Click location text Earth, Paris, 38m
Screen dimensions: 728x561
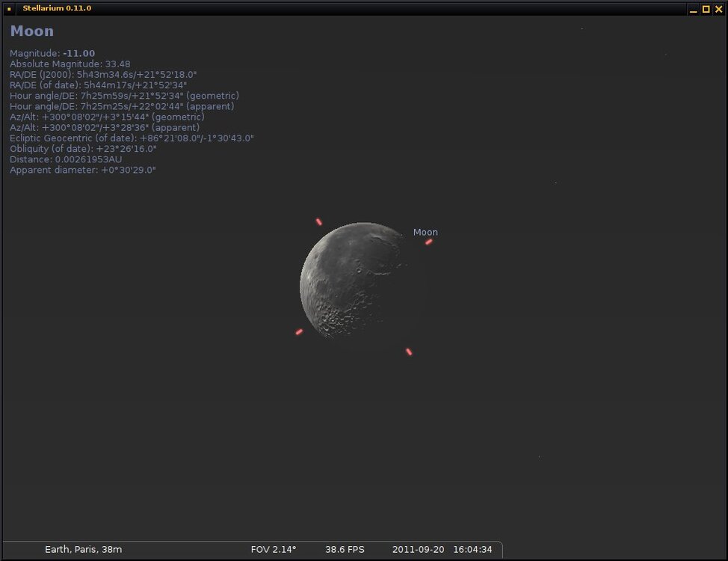click(83, 550)
